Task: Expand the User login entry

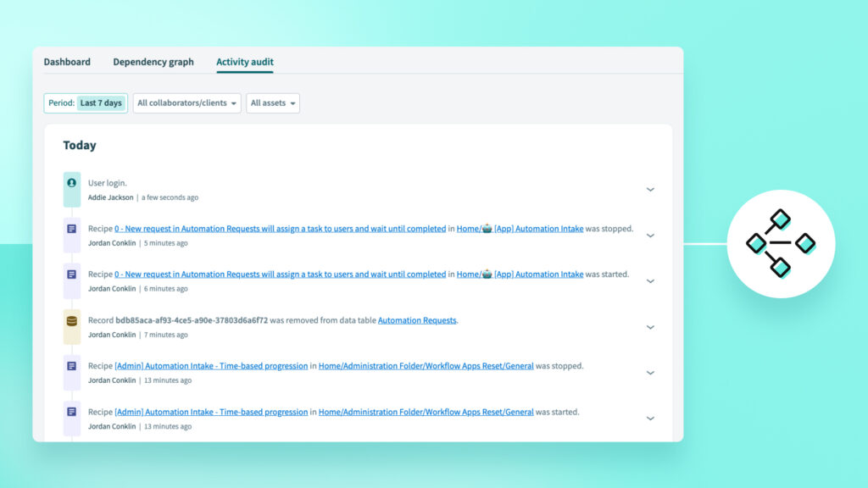Action: click(650, 190)
